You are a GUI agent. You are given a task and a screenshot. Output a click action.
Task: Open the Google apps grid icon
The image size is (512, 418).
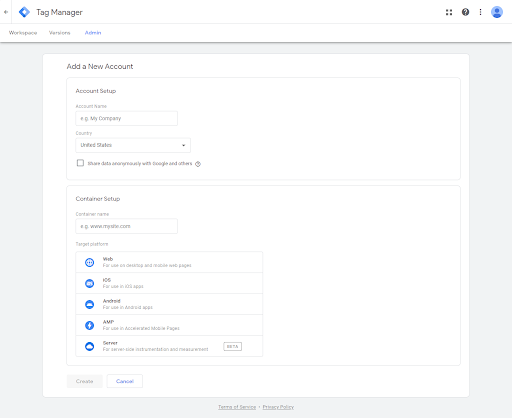pyautogui.click(x=449, y=12)
